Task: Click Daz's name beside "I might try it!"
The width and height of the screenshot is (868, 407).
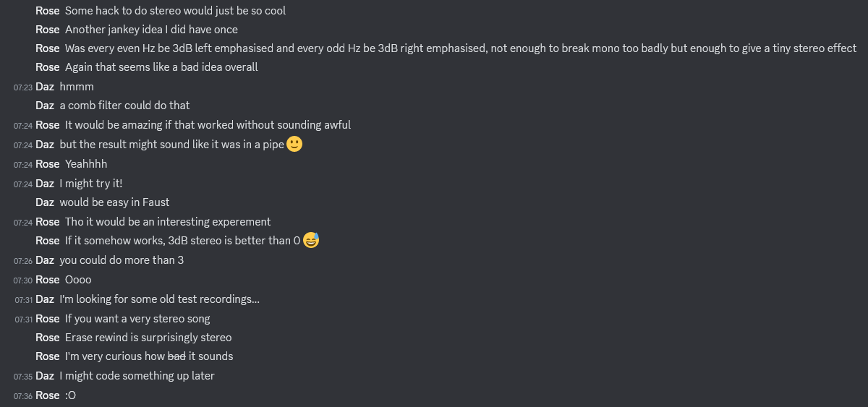Action: [x=45, y=184]
